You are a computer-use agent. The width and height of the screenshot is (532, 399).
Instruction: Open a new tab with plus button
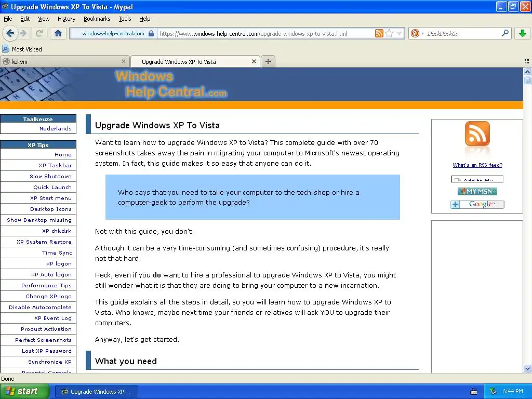[x=268, y=61]
